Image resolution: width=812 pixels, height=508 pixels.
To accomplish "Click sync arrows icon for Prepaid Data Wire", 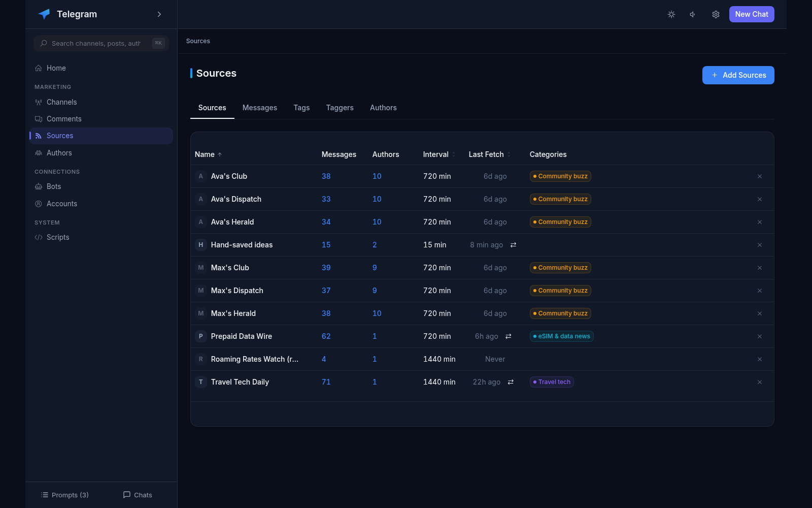I will [x=508, y=336].
